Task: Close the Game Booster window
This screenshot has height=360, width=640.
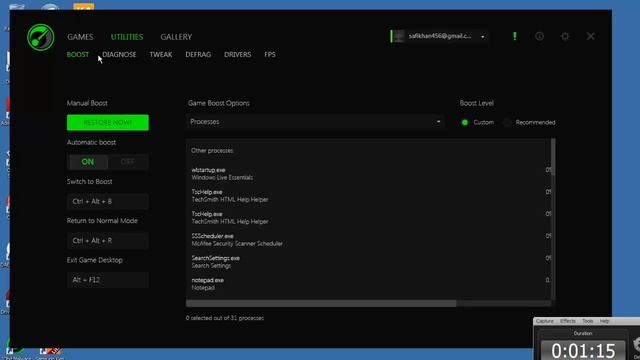Action: tap(591, 36)
